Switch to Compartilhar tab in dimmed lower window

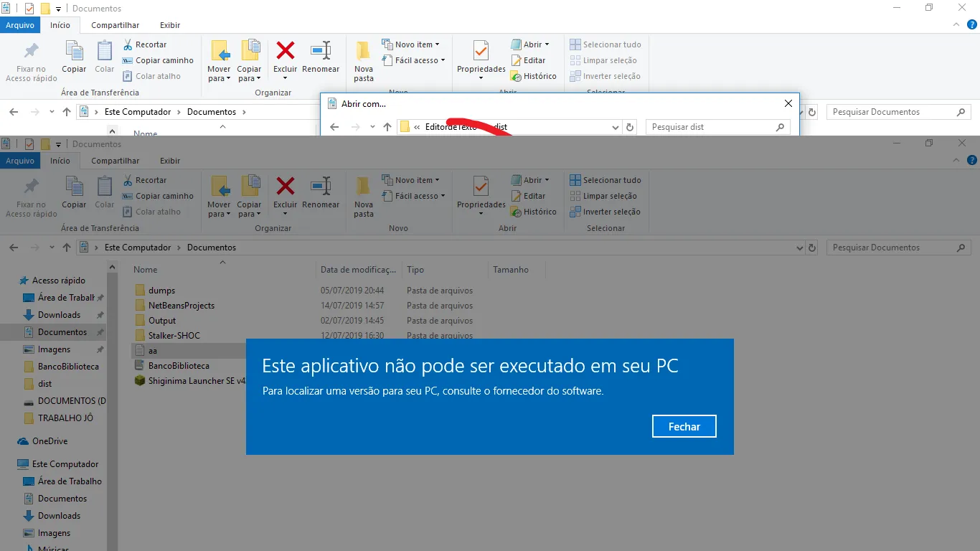click(x=116, y=161)
